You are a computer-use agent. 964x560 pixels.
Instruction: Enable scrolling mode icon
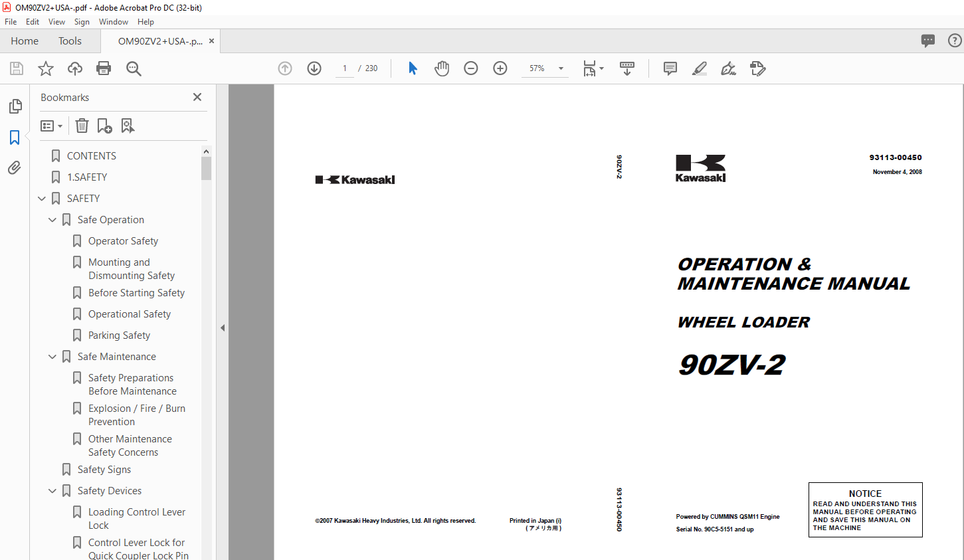627,68
